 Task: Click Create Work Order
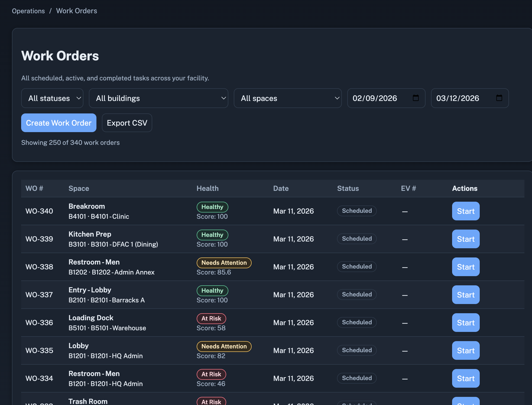[x=59, y=123]
